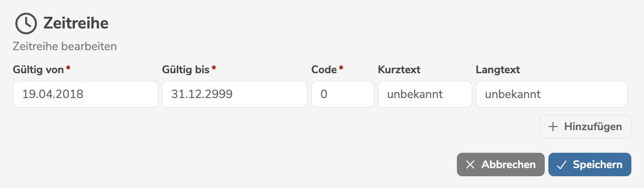Image resolution: width=644 pixels, height=188 pixels.
Task: Click the Zeitreihe bearbeiten subtitle
Action: 65,46
